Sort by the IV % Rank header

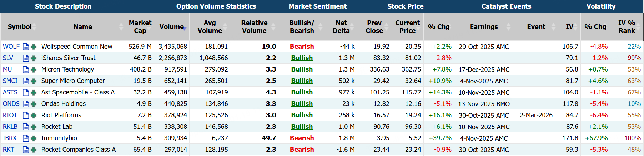click(x=627, y=27)
